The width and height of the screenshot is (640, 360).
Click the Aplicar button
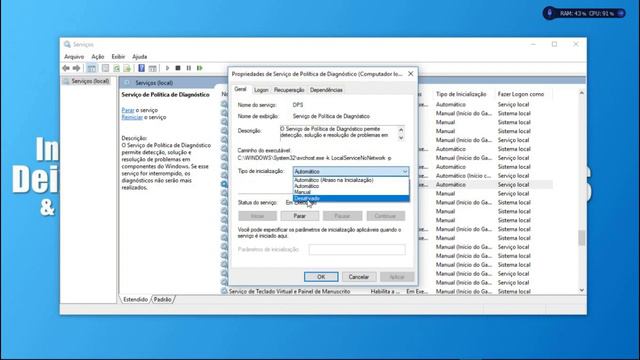pyautogui.click(x=397, y=277)
